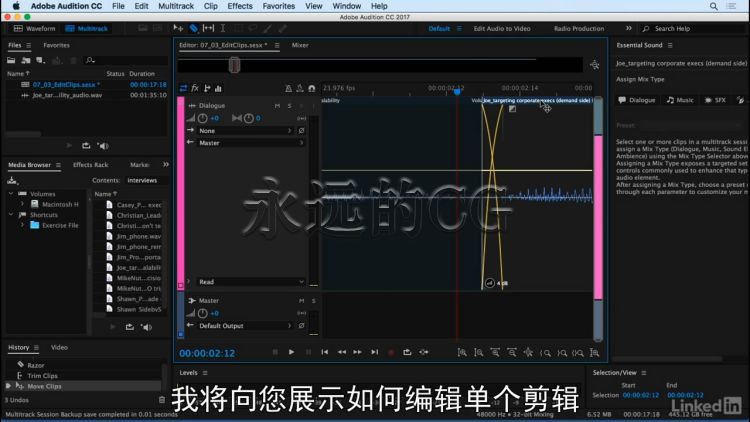The image size is (750, 422).
Task: Adjust the Dialogue track pan knob
Action: [x=249, y=118]
